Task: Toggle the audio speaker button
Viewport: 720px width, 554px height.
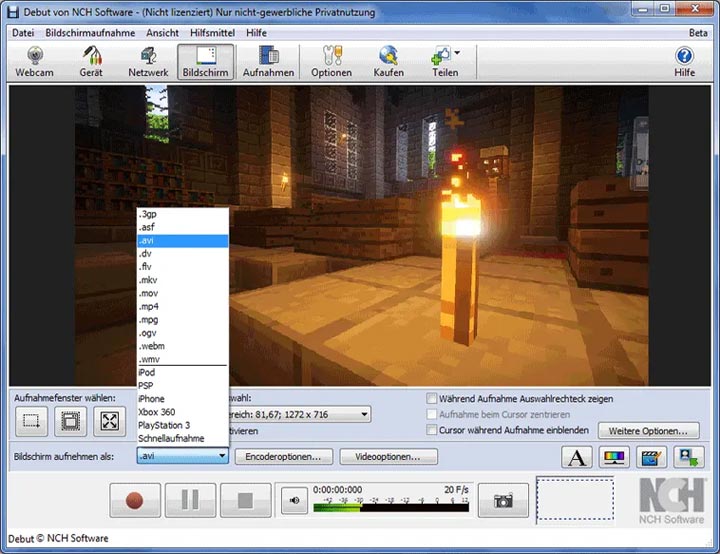Action: [x=294, y=500]
